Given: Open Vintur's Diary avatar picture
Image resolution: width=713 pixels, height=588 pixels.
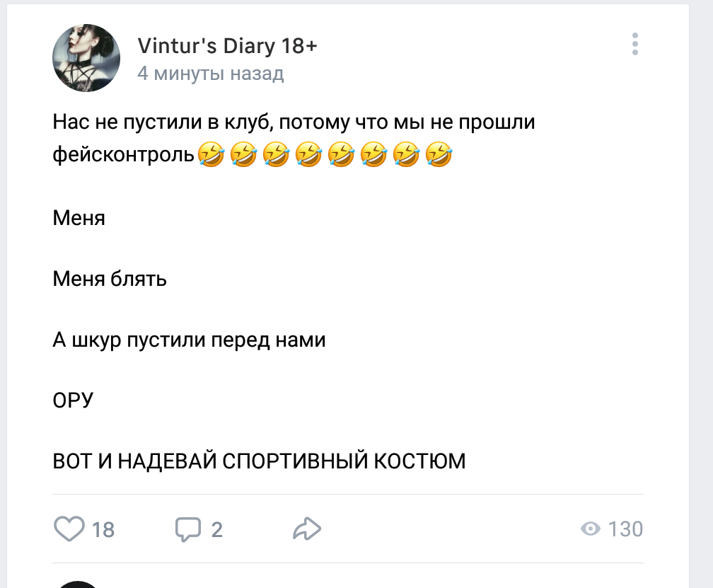Looking at the screenshot, I should (86, 58).
